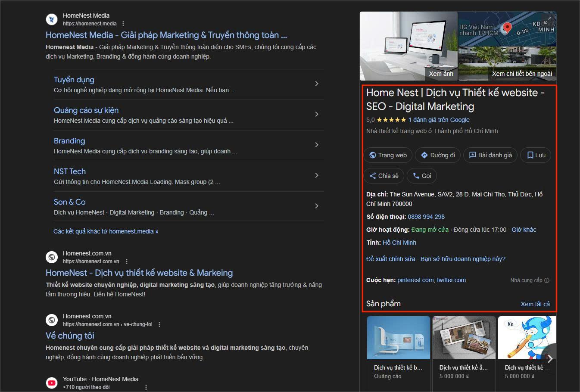Screen dimensions: 580x392
Task: Click globe favicon of HomeNest Markeing result
Action: pyautogui.click(x=52, y=257)
